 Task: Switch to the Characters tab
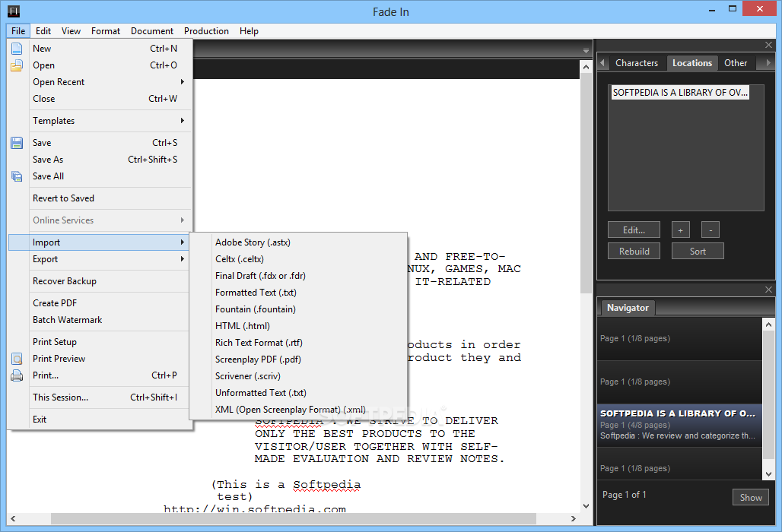coord(637,63)
